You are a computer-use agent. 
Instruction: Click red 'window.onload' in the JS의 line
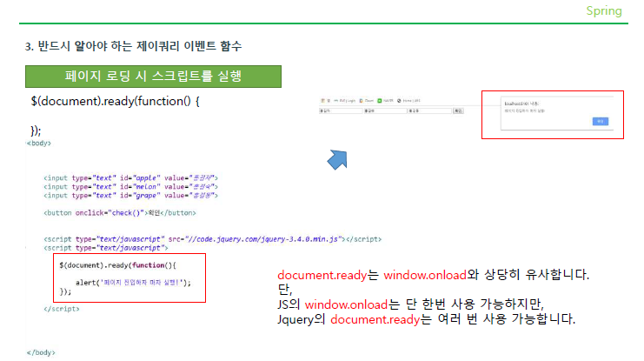pos(346,304)
